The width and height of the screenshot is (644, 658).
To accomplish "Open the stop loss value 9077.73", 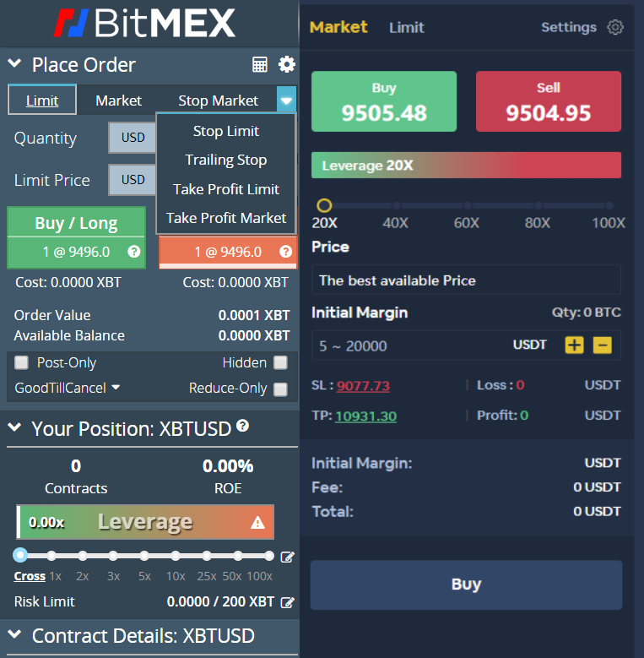I will [363, 386].
